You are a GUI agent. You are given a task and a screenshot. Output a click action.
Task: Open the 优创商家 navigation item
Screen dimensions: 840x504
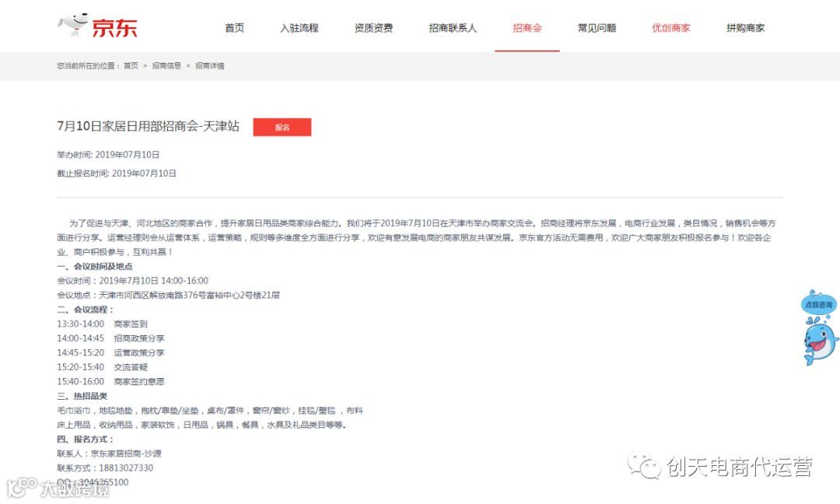pos(670,28)
